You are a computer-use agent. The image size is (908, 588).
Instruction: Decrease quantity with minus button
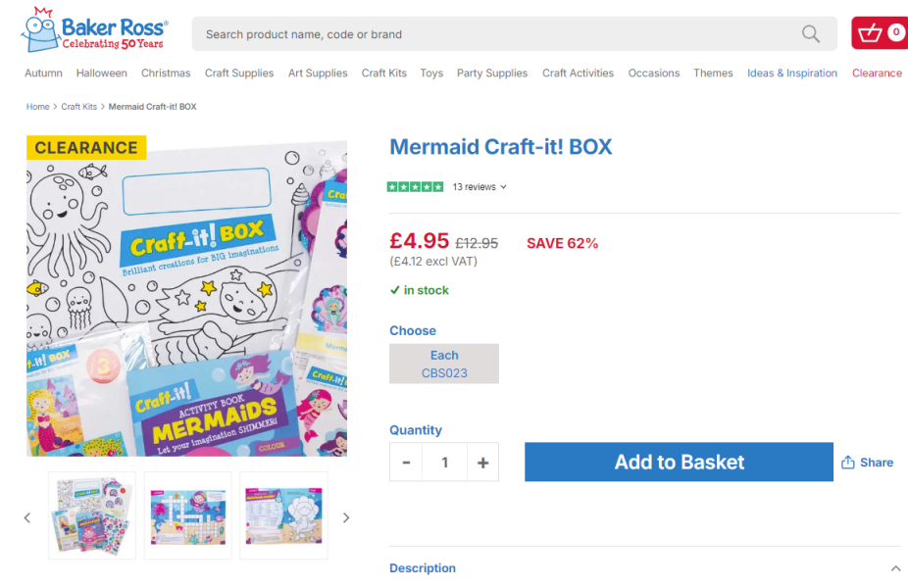tap(406, 463)
